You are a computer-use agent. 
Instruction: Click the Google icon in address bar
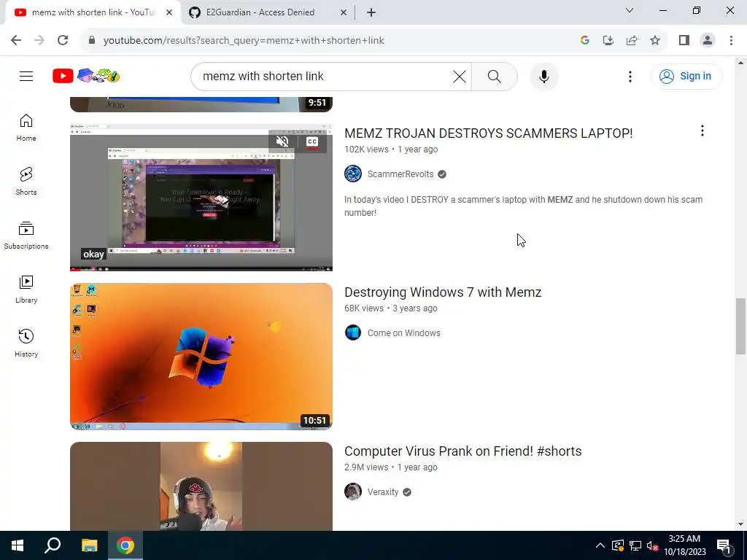(x=585, y=40)
